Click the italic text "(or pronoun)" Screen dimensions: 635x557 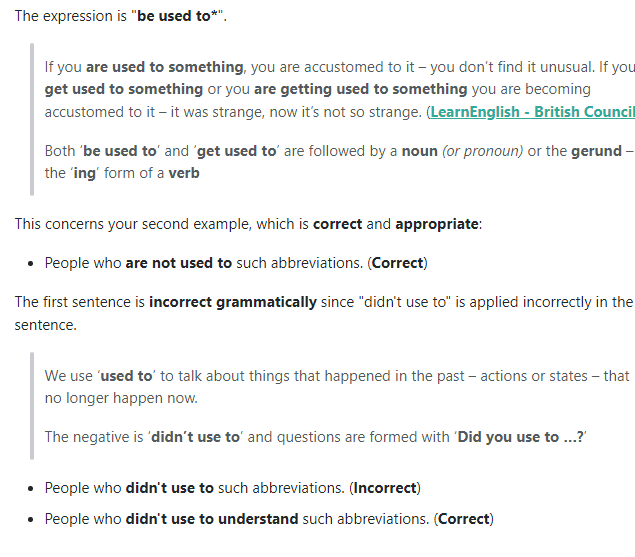[482, 151]
